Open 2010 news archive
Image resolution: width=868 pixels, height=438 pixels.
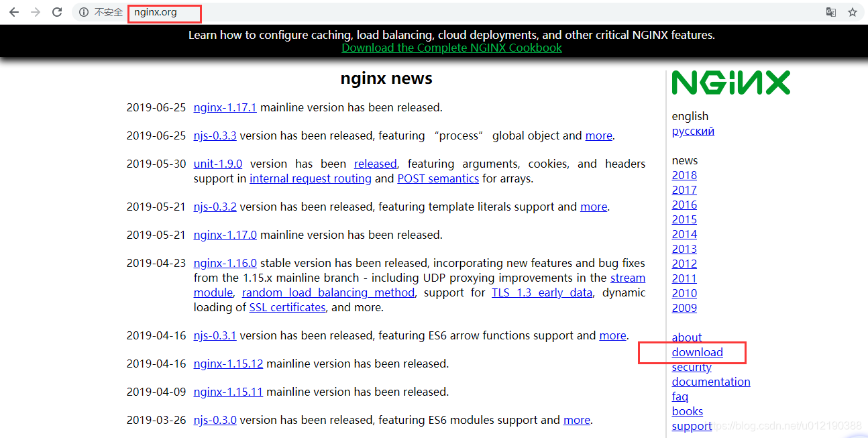[684, 293]
